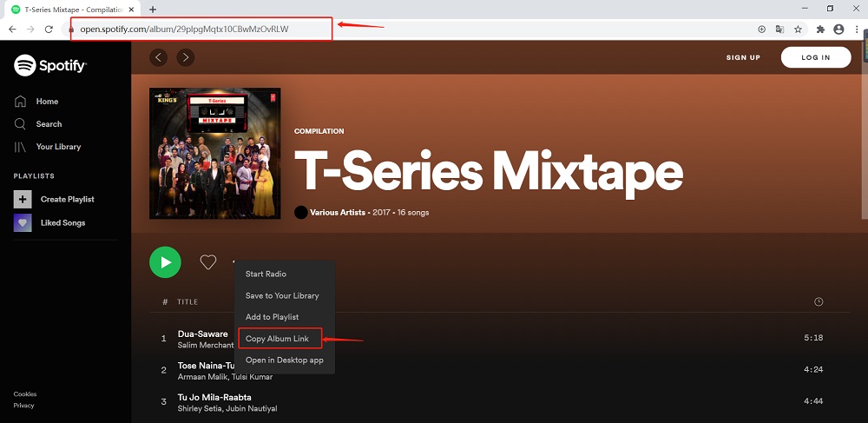Open the Privacy link

(x=23, y=406)
